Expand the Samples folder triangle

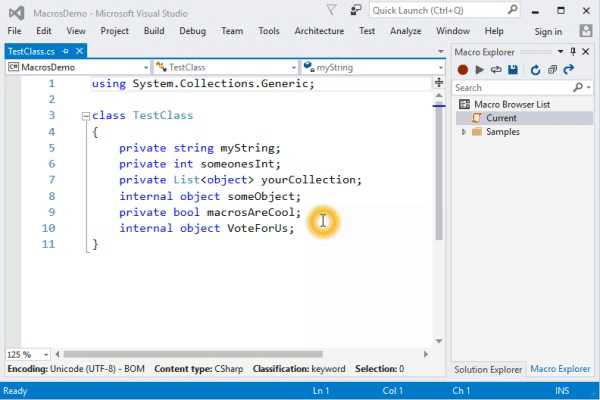pos(464,132)
